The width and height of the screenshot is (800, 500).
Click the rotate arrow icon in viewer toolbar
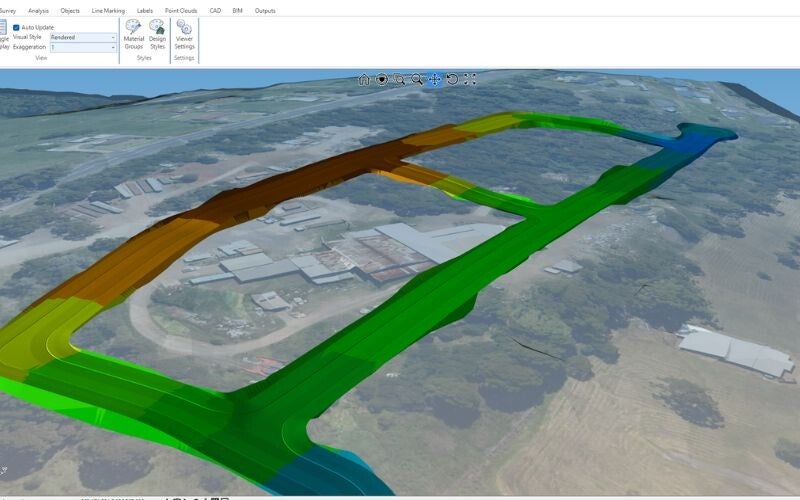pyautogui.click(x=452, y=79)
